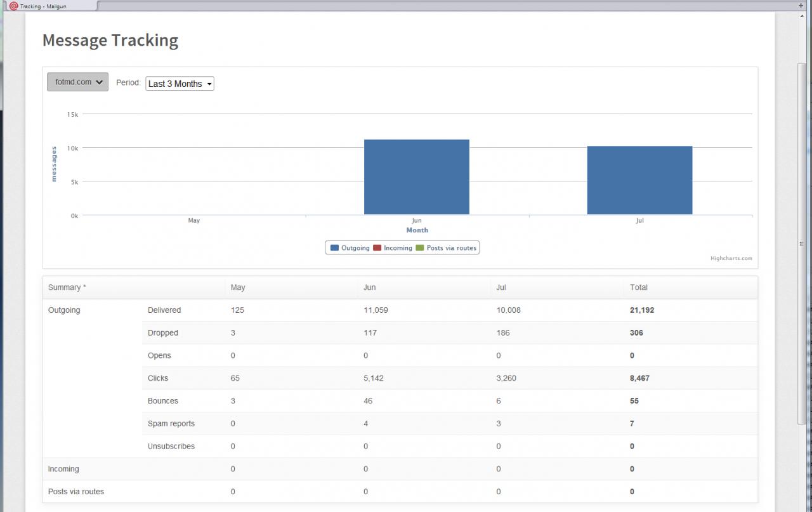Click the Jul outgoing bar in the chart
This screenshot has width=812, height=512.
pyautogui.click(x=639, y=180)
